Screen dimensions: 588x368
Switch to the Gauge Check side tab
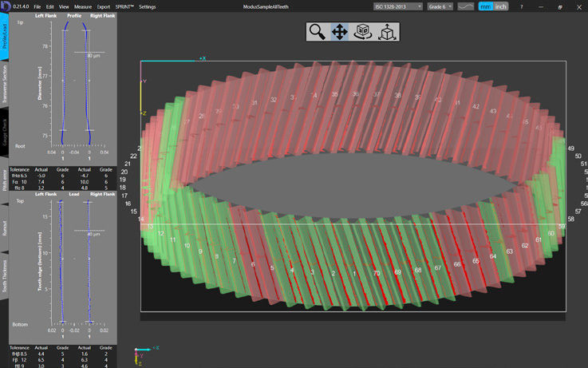click(4, 132)
